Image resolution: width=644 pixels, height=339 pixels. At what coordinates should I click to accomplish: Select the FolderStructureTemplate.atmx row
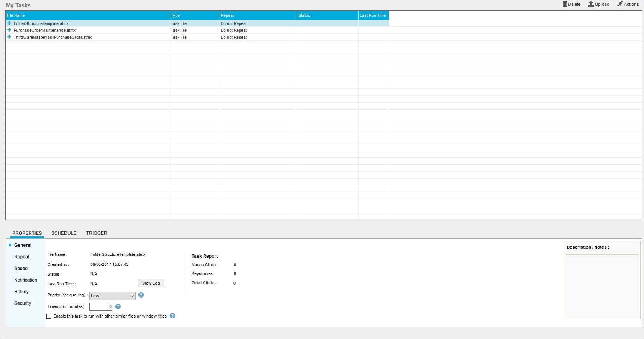197,23
